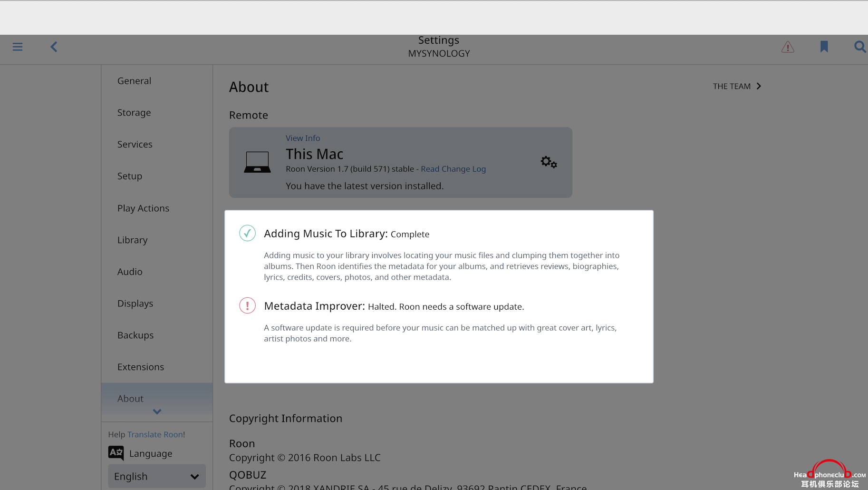Image resolution: width=868 pixels, height=490 pixels.
Task: Open the Backups section
Action: coord(157,335)
